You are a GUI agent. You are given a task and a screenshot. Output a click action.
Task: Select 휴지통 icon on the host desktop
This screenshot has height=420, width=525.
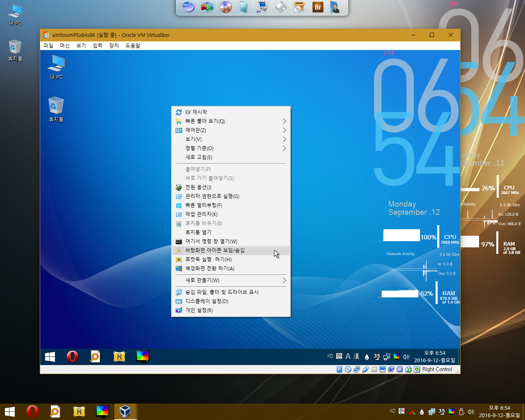tap(15, 51)
